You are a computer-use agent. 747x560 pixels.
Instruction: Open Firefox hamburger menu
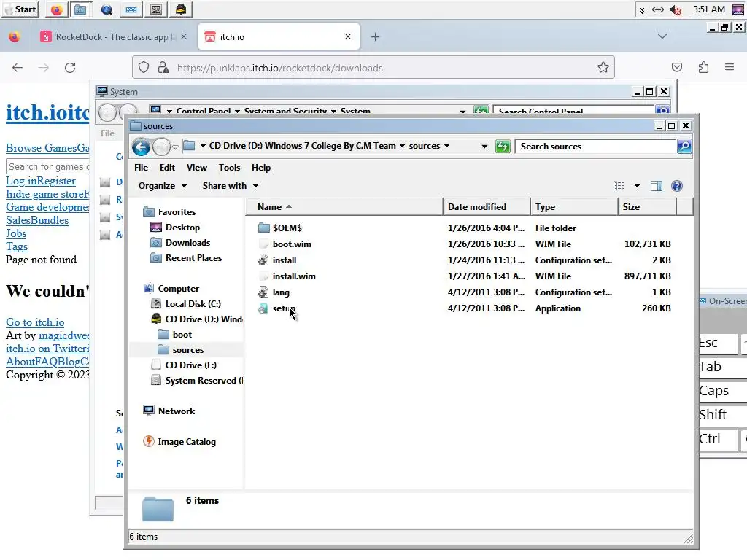(729, 68)
